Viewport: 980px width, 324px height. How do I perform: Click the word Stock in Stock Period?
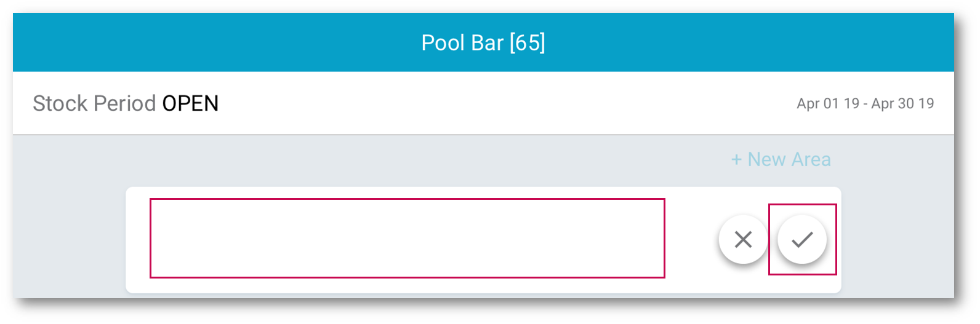(x=60, y=103)
